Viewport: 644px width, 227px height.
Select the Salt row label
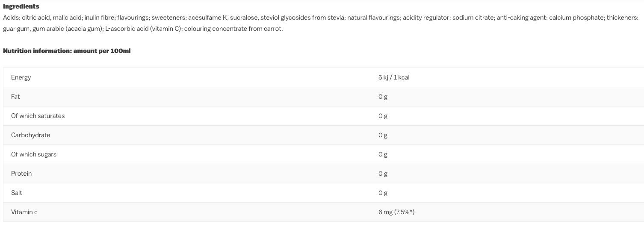(17, 193)
